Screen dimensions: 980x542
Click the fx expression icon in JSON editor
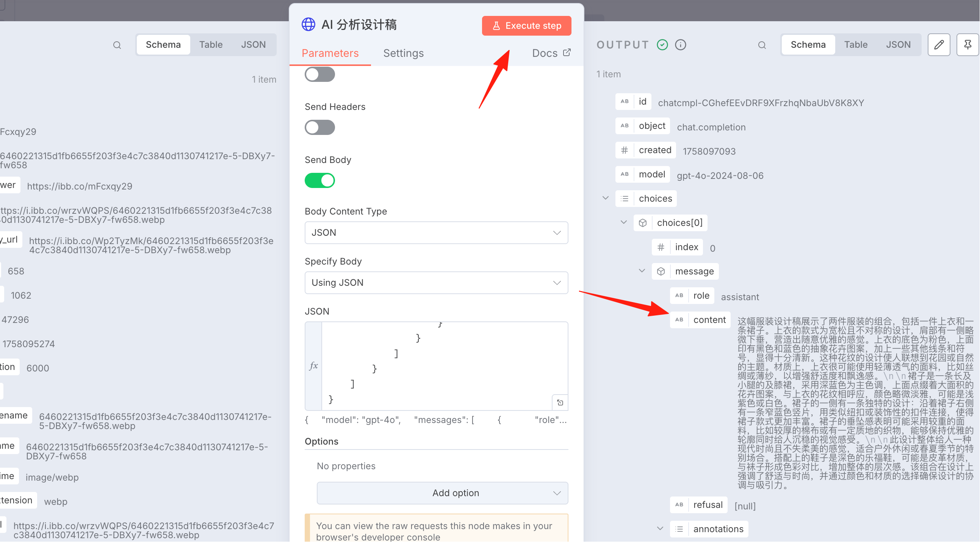pyautogui.click(x=313, y=366)
